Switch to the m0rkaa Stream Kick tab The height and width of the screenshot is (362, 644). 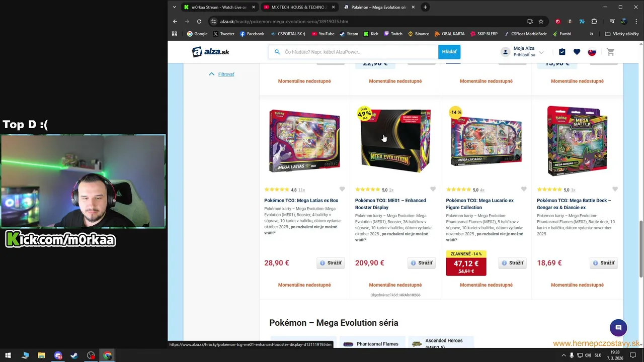(215, 7)
